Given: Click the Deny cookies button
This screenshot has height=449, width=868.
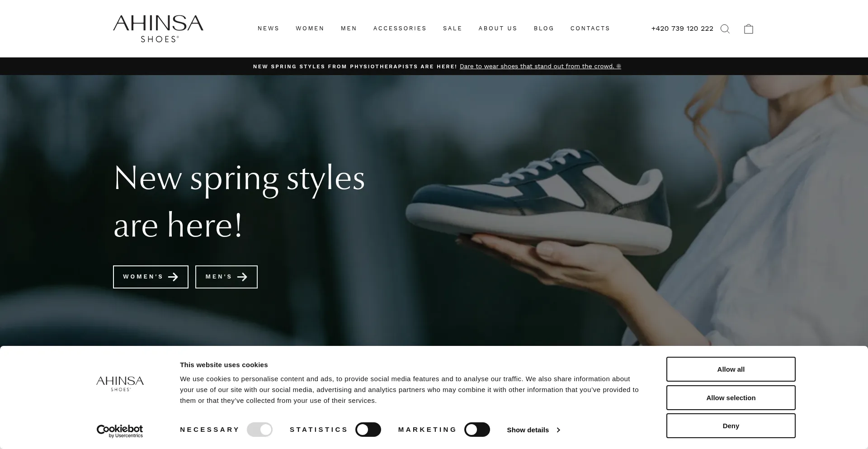Looking at the screenshot, I should 731,426.
